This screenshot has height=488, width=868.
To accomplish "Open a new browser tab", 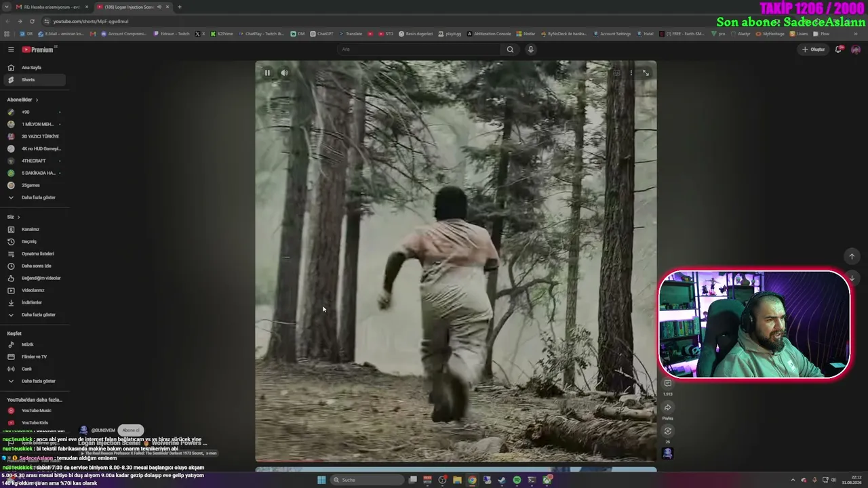I will pyautogui.click(x=180, y=7).
